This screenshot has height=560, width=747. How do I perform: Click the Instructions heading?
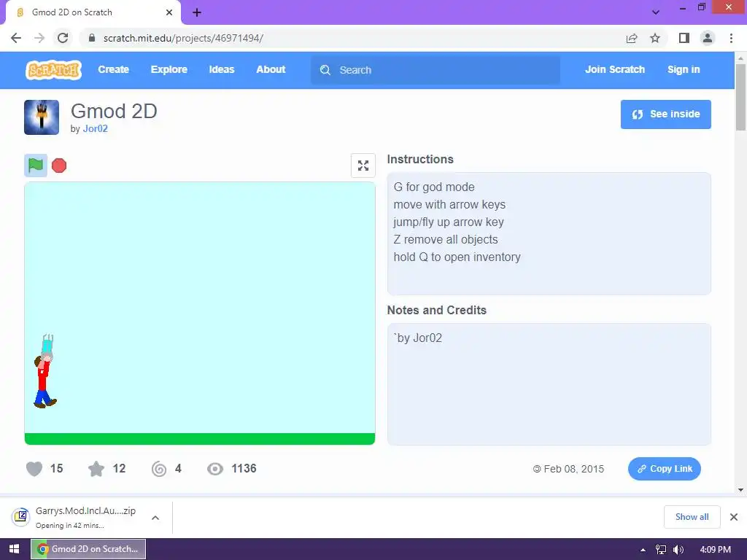[420, 160]
